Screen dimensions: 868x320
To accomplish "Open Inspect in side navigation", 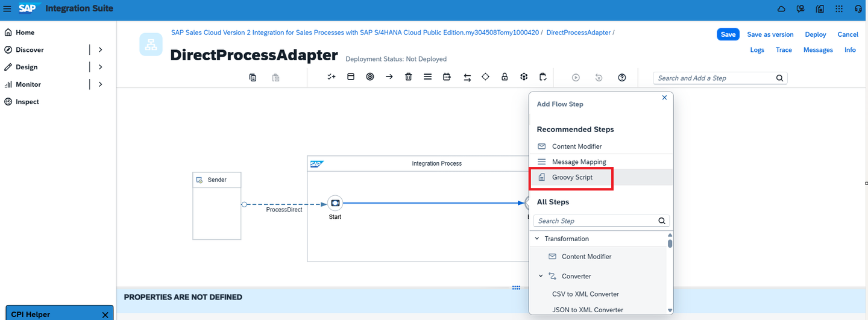I will [x=27, y=102].
